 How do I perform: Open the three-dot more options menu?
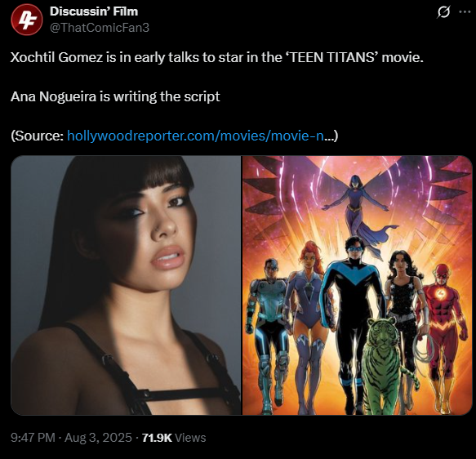(x=465, y=11)
